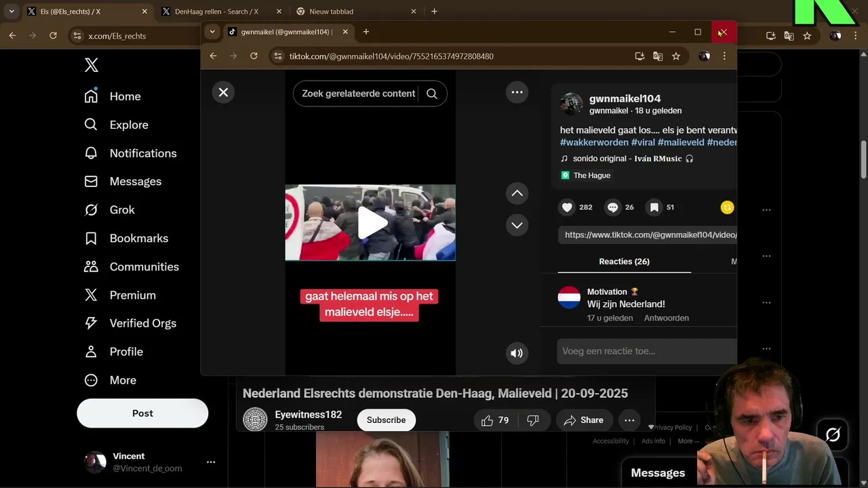Open The Hague location tag

(x=586, y=176)
